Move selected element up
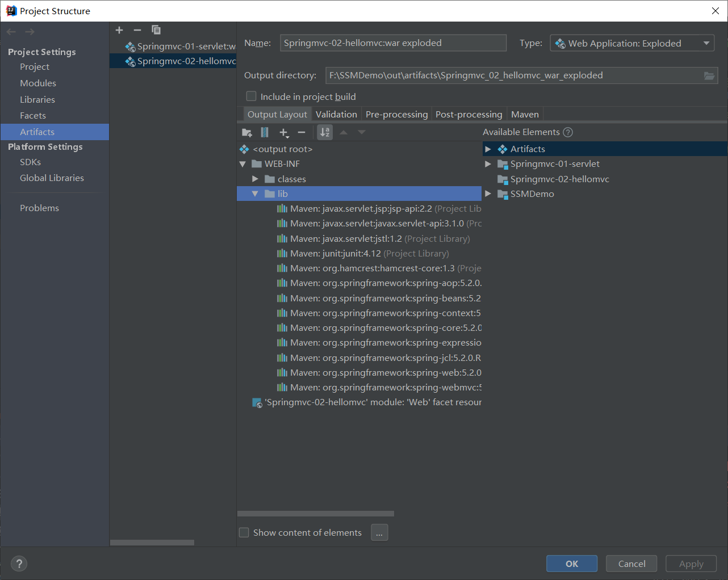The width and height of the screenshot is (728, 580). pos(344,132)
